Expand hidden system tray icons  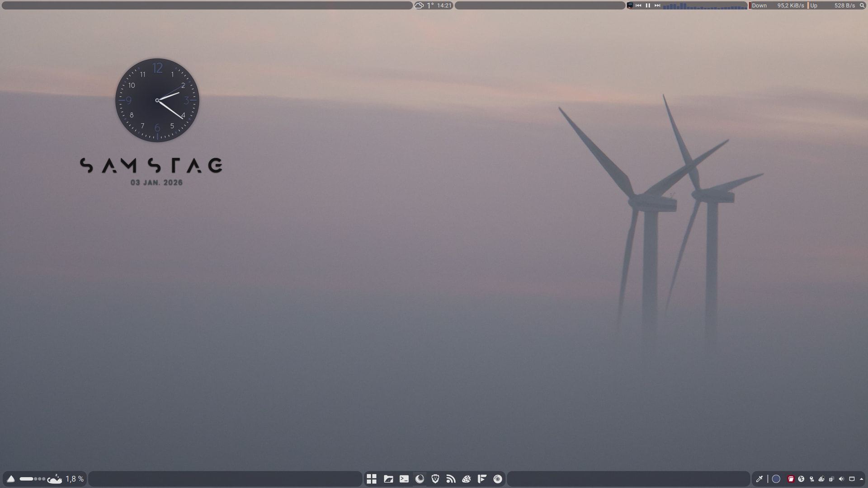(x=862, y=479)
